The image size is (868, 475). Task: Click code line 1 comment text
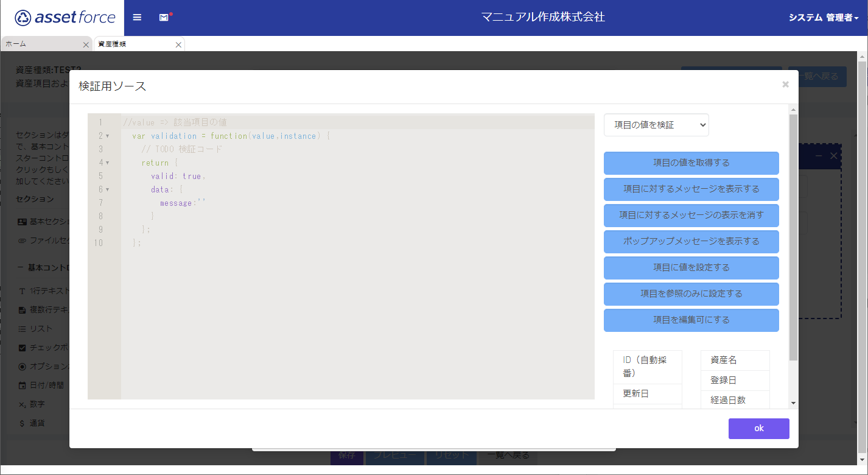click(175, 122)
